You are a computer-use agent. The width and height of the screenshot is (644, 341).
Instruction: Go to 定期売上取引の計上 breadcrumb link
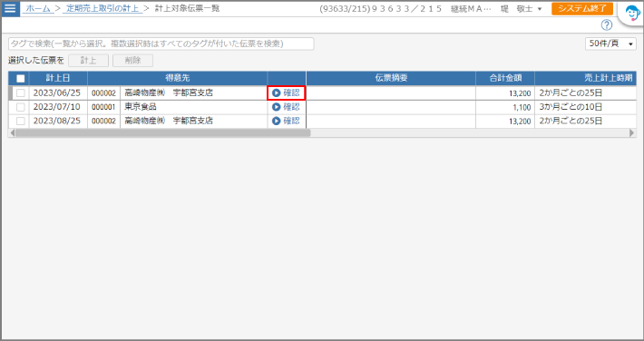pyautogui.click(x=102, y=9)
